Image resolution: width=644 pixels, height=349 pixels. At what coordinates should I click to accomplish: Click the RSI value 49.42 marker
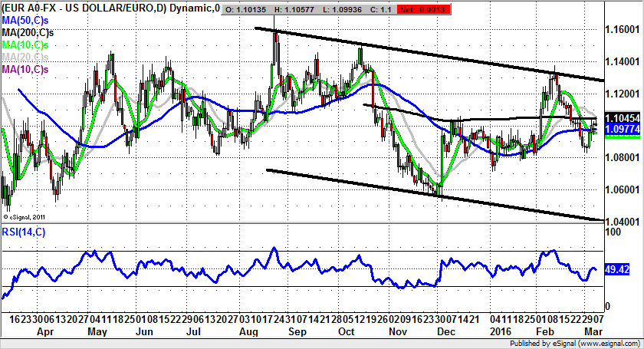[618, 270]
